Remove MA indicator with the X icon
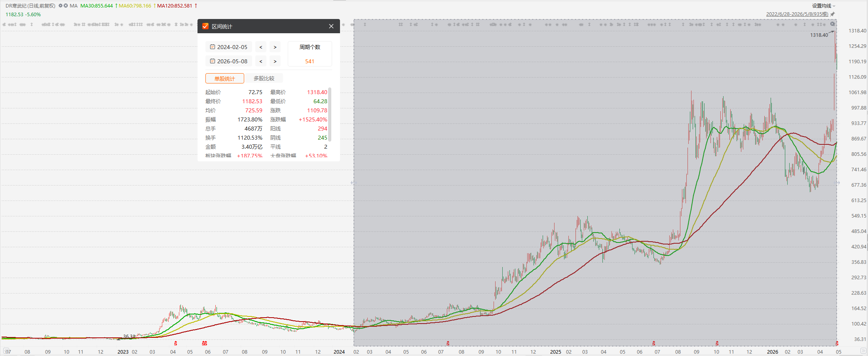Screen dimensions: 868x356 66,6
